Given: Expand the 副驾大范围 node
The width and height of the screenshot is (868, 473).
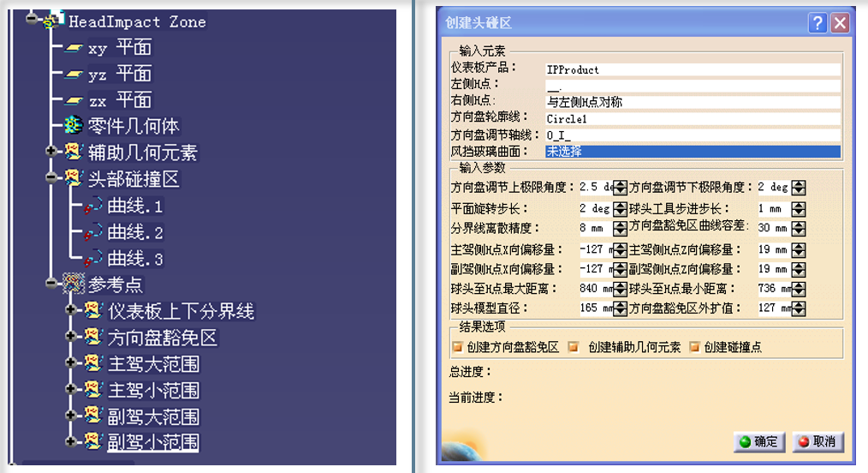Looking at the screenshot, I should click(x=71, y=415).
